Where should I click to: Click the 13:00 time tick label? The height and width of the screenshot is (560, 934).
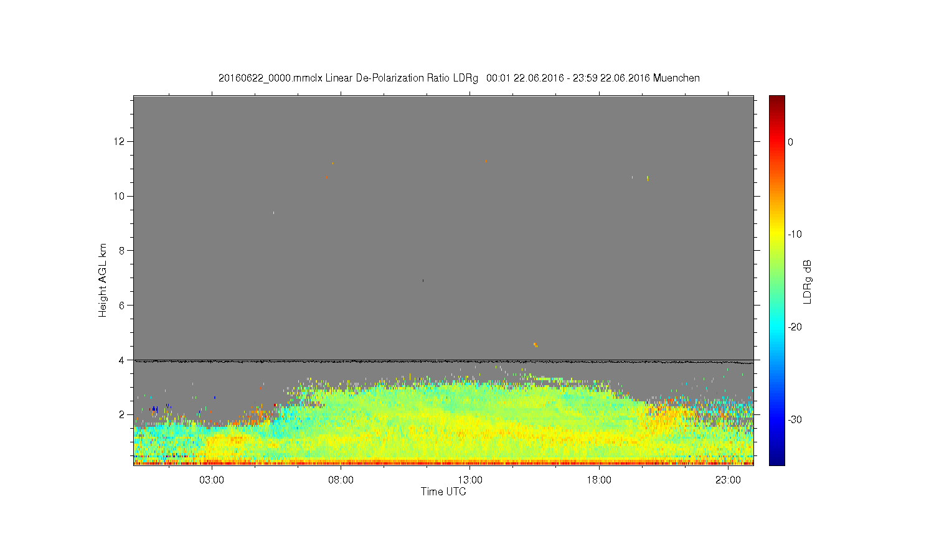470,480
